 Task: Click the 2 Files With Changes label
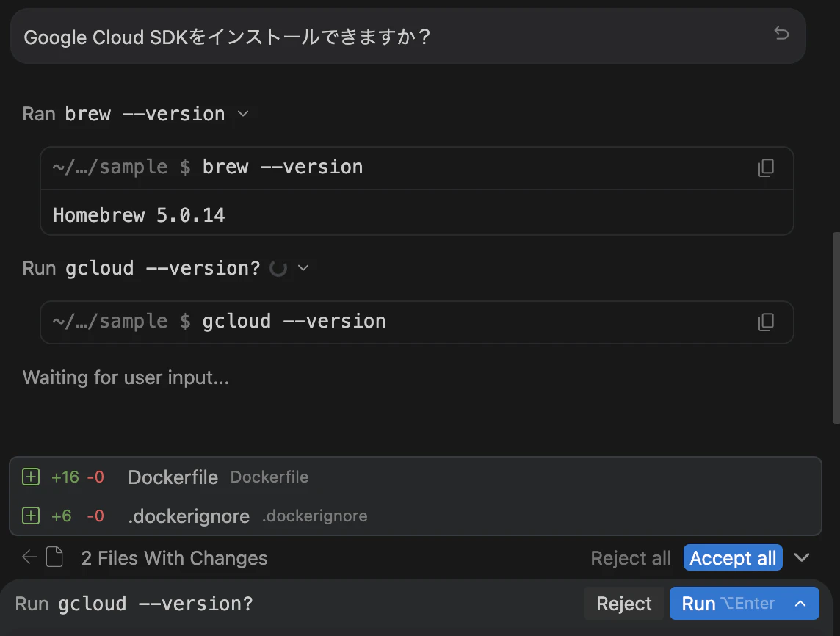point(174,558)
